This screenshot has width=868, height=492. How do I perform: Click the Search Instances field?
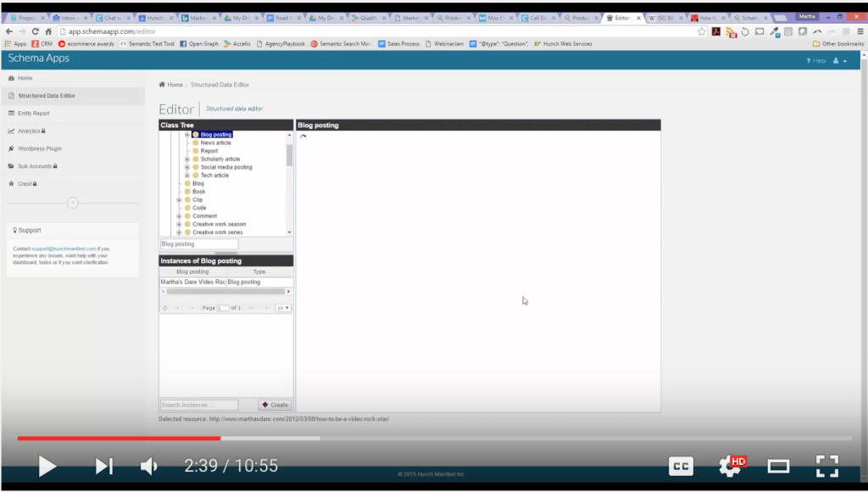coord(199,405)
